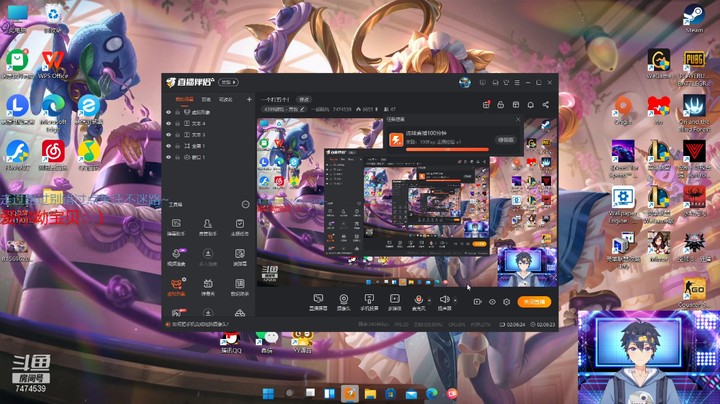This screenshot has width=720, height=404.
Task: Click the share icon above preview
Action: click(546, 105)
